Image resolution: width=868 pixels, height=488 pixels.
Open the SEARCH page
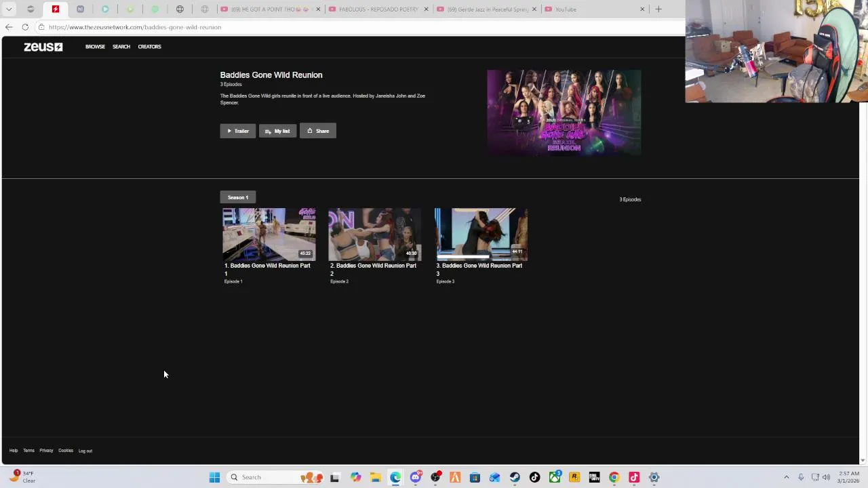pos(121,47)
